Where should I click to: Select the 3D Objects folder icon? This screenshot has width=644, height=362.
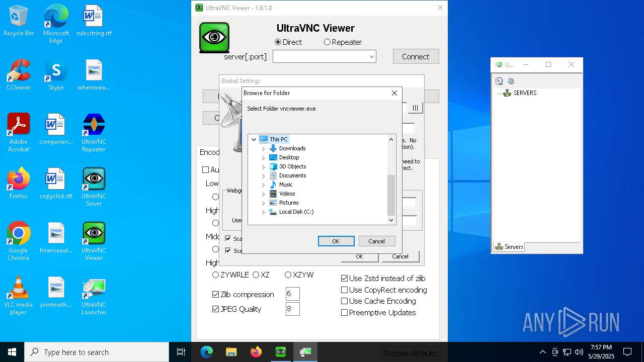pyautogui.click(x=273, y=166)
